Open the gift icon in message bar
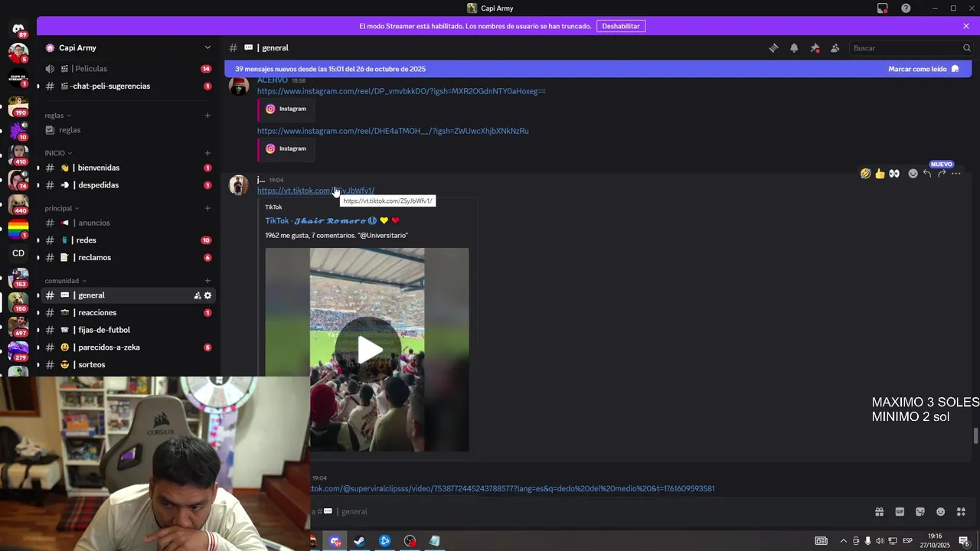Screen dimensions: 980x551 (x=879, y=511)
